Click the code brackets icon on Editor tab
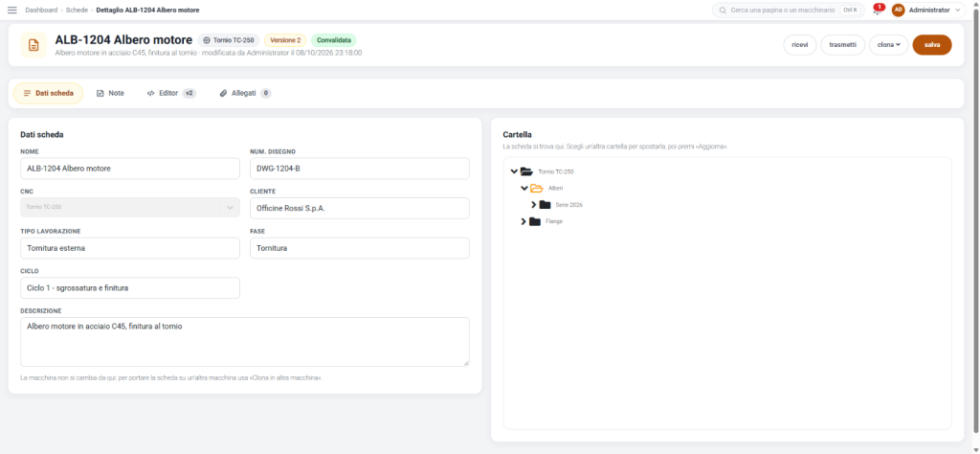 150,93
